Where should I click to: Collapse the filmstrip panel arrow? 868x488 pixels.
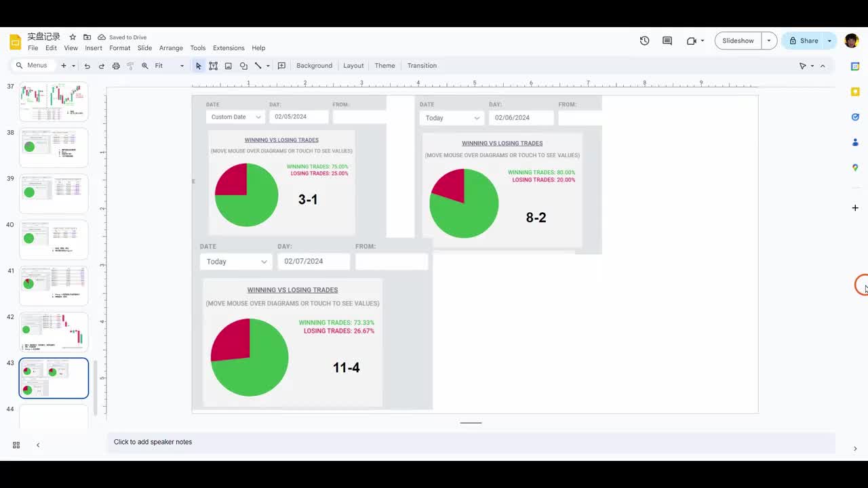point(38,445)
